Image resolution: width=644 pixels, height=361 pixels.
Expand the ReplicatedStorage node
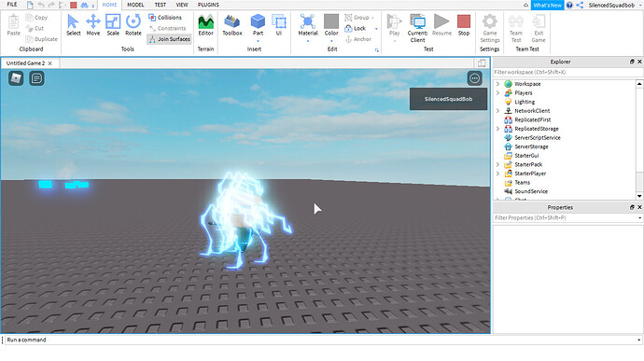tap(497, 129)
